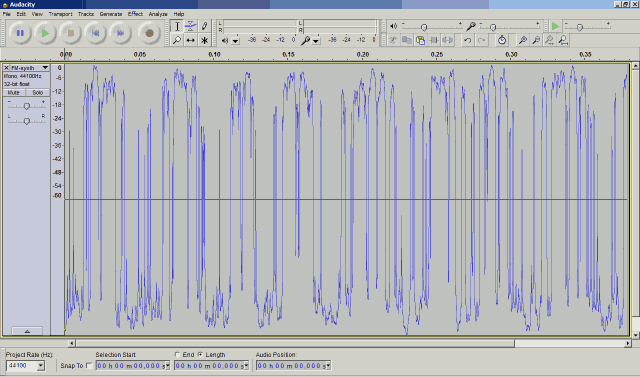Close the FM-synth track

pos(6,68)
